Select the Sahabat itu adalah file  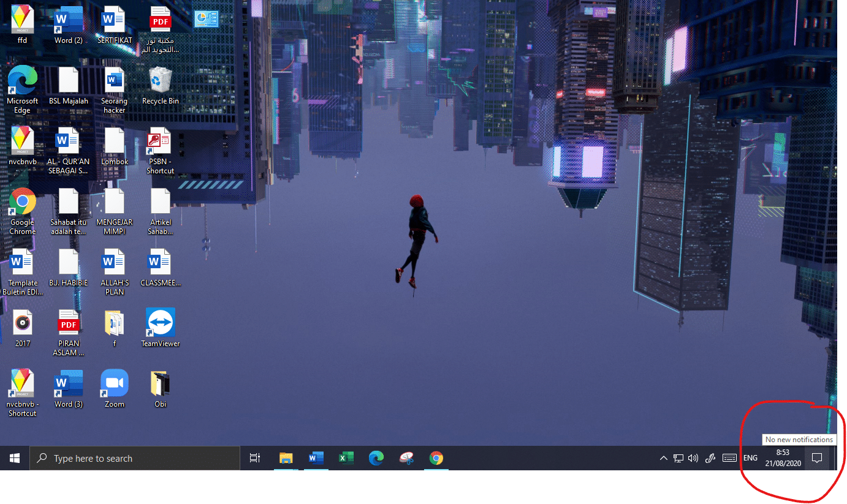pyautogui.click(x=68, y=211)
